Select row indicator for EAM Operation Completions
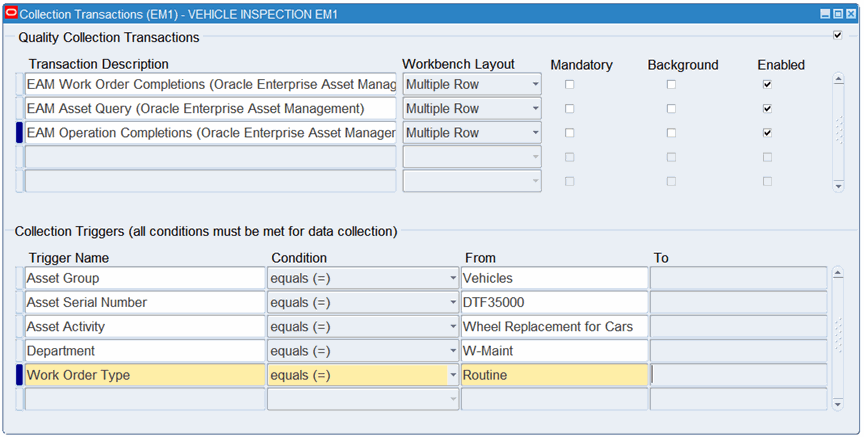Screen dimensions: 864x437 [x=19, y=133]
